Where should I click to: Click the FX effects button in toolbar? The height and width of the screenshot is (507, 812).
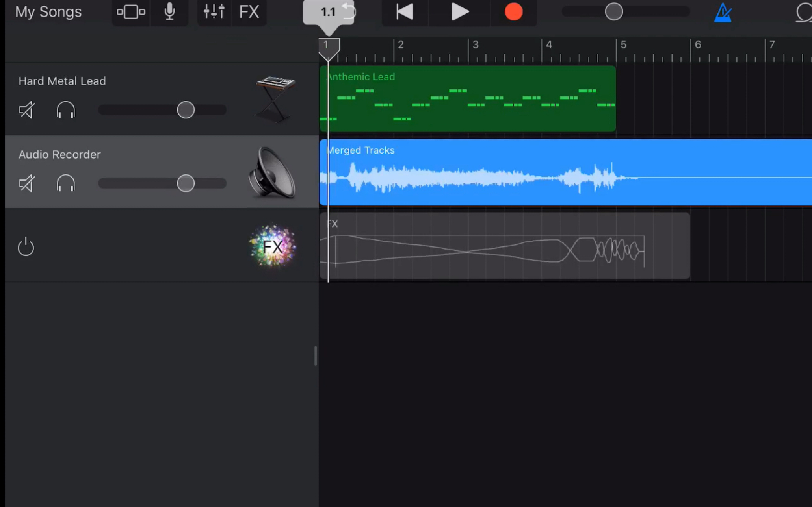tap(249, 12)
